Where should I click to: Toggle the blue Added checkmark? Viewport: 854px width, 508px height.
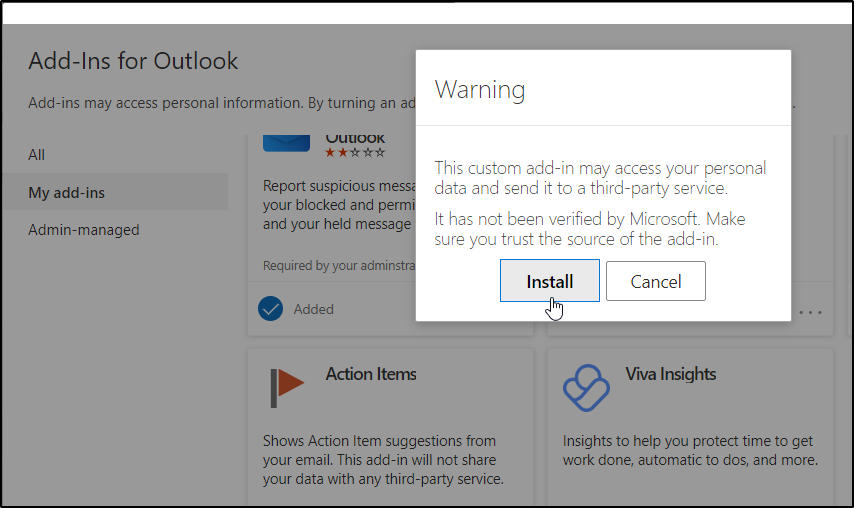point(270,309)
